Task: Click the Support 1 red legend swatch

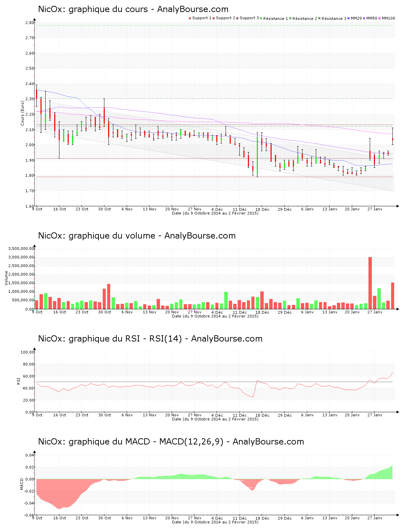Action: click(x=190, y=18)
